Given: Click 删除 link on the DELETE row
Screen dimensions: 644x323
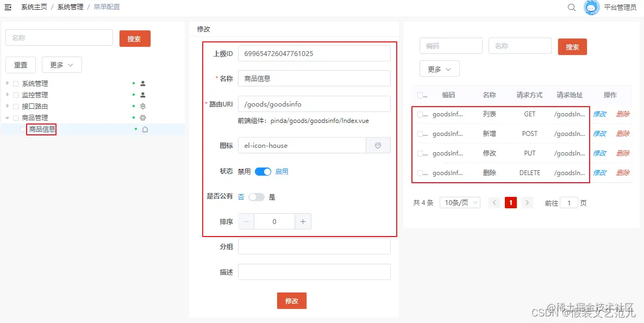Looking at the screenshot, I should click(x=623, y=172).
